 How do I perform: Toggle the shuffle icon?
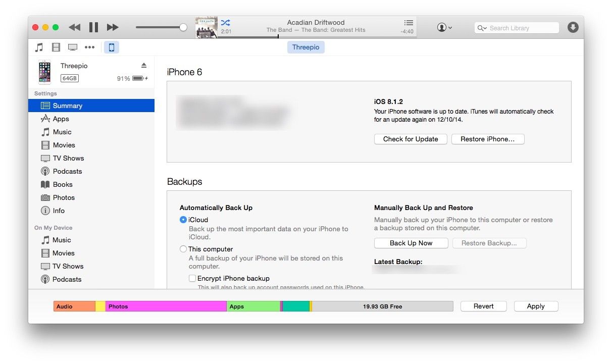point(225,23)
